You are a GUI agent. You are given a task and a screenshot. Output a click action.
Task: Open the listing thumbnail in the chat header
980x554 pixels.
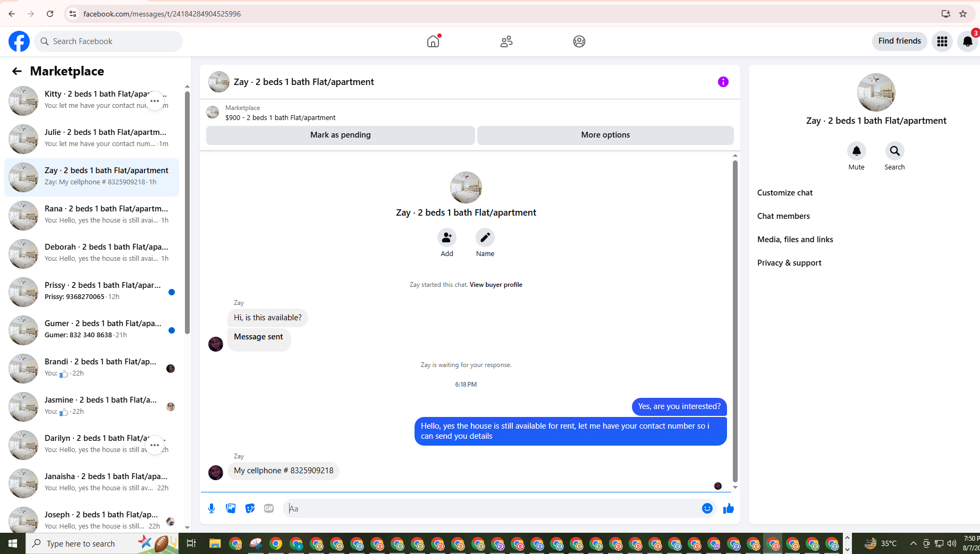click(x=219, y=82)
